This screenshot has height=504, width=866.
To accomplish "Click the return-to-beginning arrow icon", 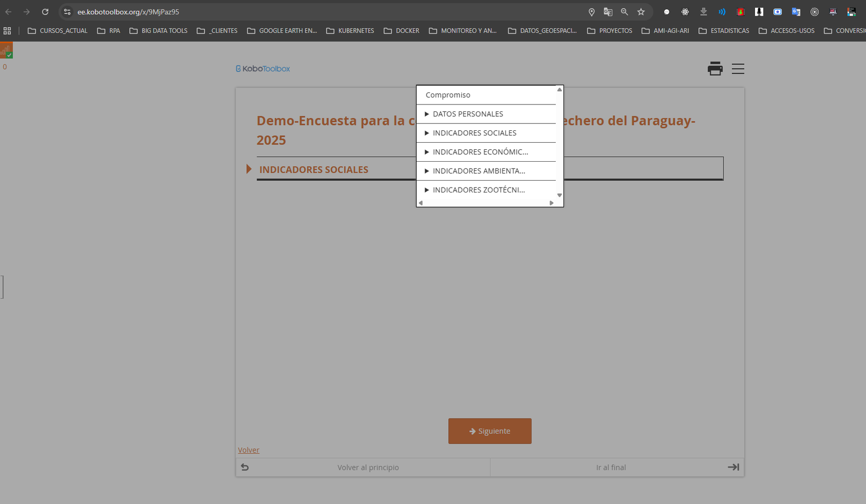I will click(245, 467).
